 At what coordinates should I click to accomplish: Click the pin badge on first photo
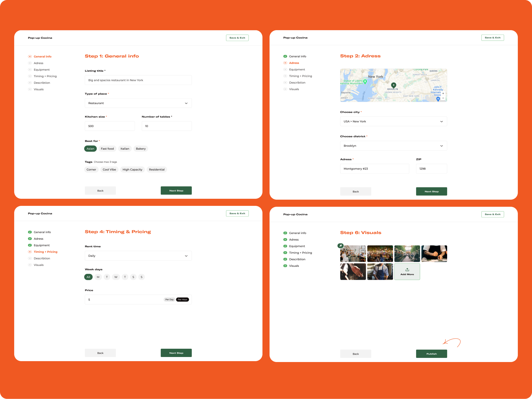[340, 245]
